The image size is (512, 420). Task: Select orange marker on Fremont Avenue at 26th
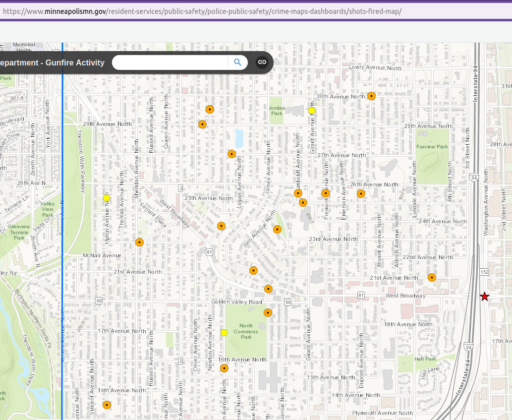click(326, 193)
